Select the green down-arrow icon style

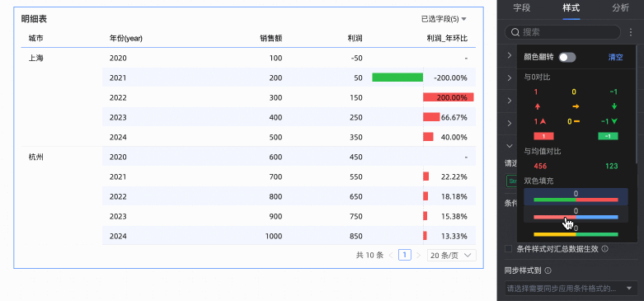pos(614,106)
